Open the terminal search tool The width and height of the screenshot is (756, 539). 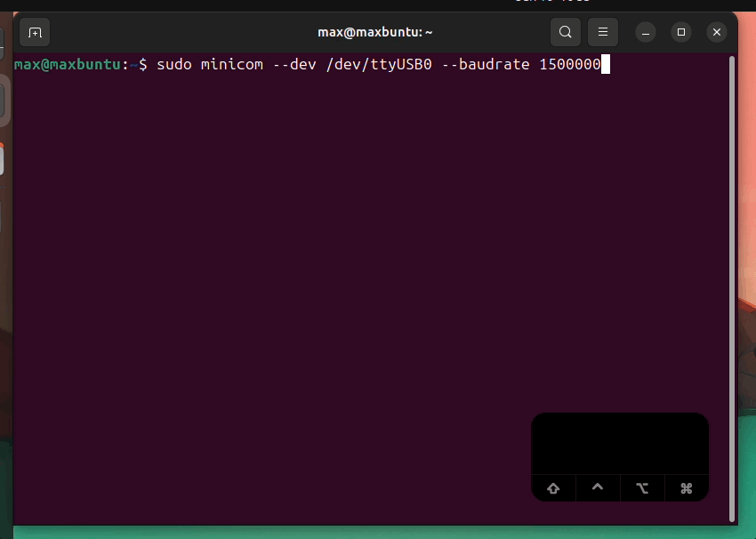pos(566,32)
